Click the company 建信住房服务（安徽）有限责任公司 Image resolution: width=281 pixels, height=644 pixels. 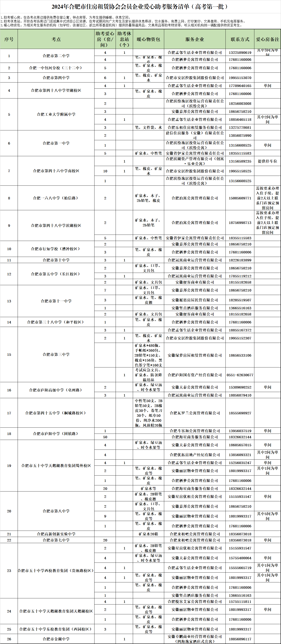pos(195,136)
